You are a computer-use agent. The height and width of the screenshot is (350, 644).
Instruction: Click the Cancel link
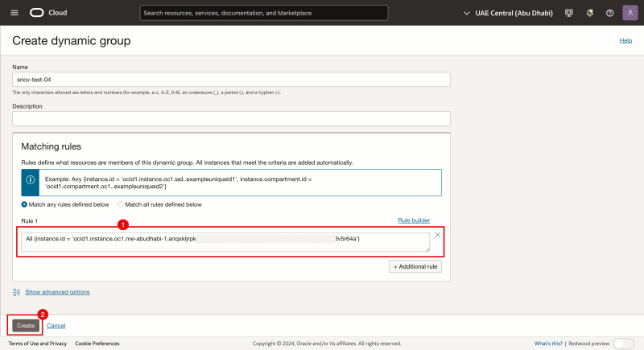pyautogui.click(x=56, y=325)
